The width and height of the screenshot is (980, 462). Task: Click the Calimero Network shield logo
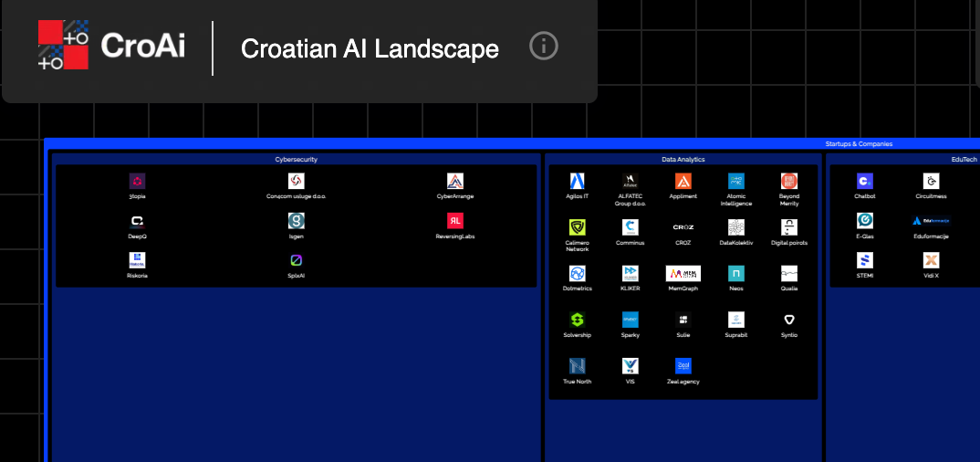click(577, 227)
